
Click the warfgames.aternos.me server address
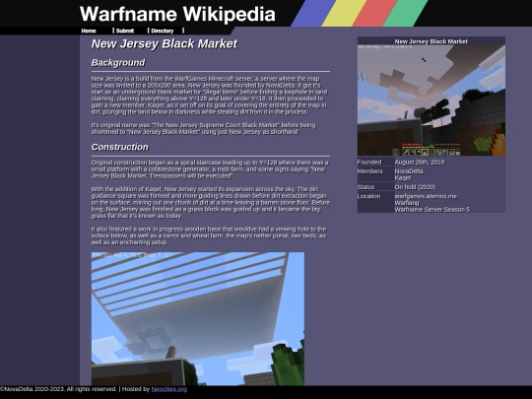tap(426, 196)
